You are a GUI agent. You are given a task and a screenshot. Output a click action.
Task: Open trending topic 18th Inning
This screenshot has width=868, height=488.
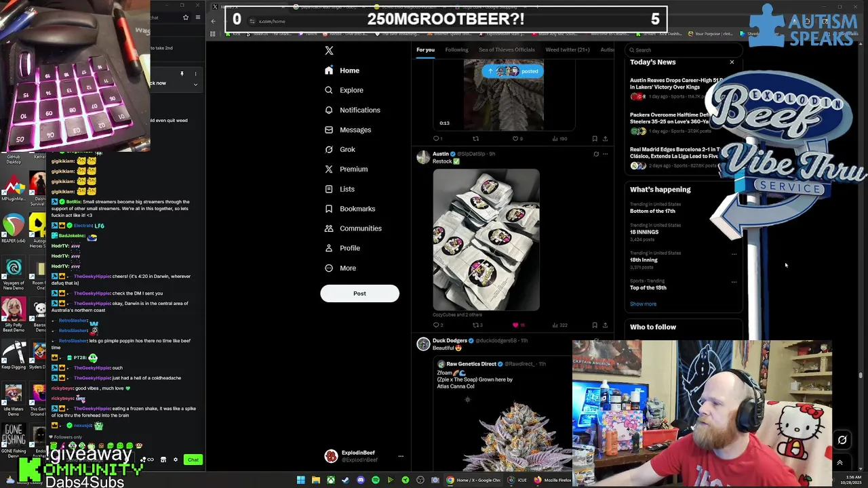pyautogui.click(x=644, y=260)
